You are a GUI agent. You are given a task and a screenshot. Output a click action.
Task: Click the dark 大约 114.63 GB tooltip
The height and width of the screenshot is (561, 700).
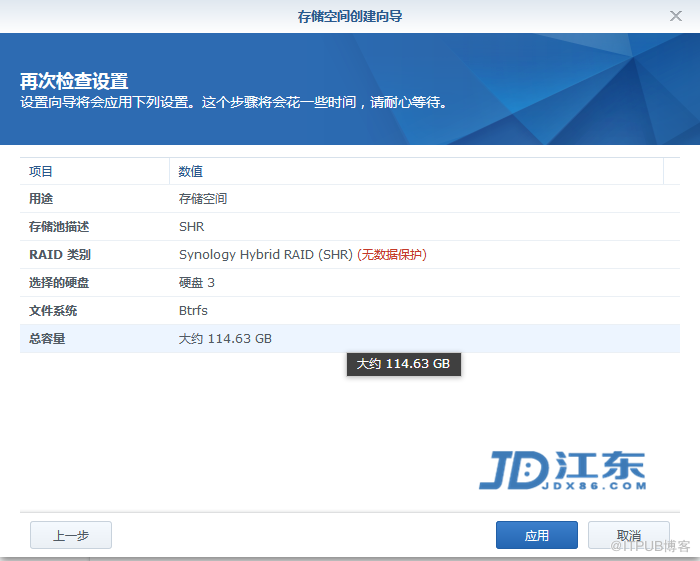(403, 364)
